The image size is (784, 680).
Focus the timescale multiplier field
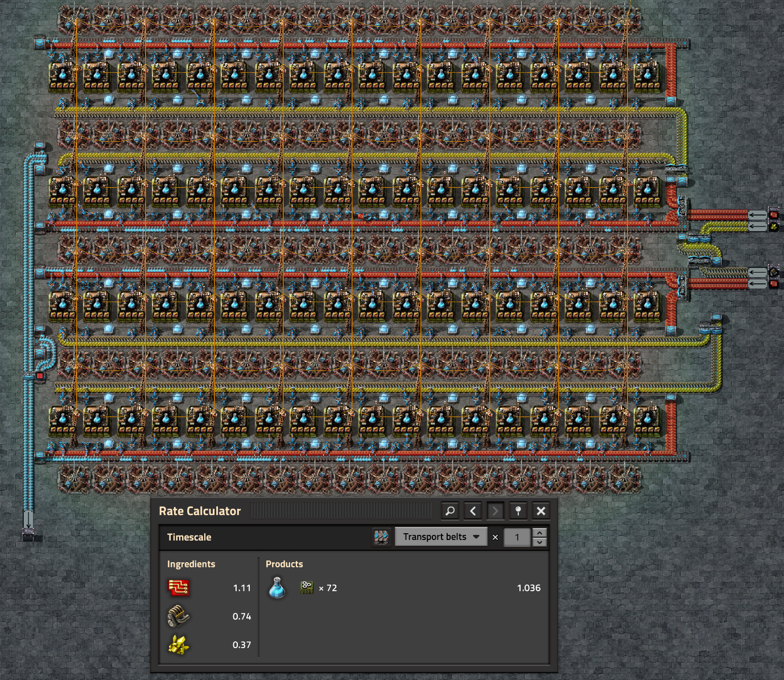click(517, 537)
